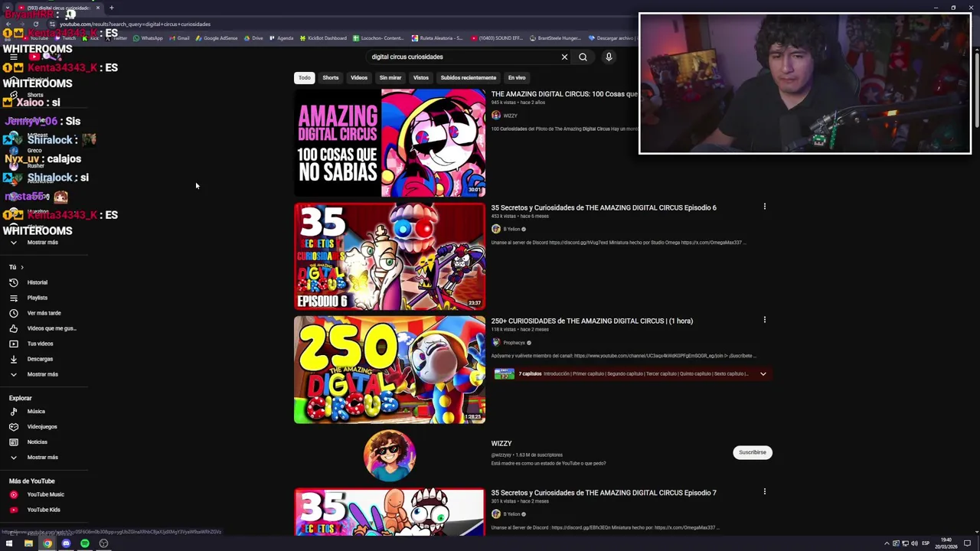Reload the page in the browser toolbar
This screenshot has height=551, width=980.
[35, 24]
